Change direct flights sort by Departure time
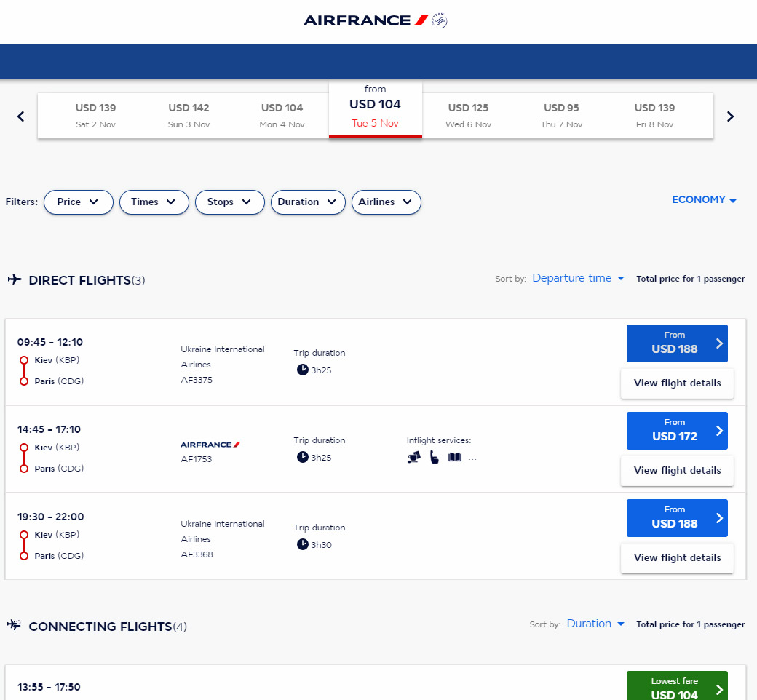757x700 pixels. pos(579,278)
